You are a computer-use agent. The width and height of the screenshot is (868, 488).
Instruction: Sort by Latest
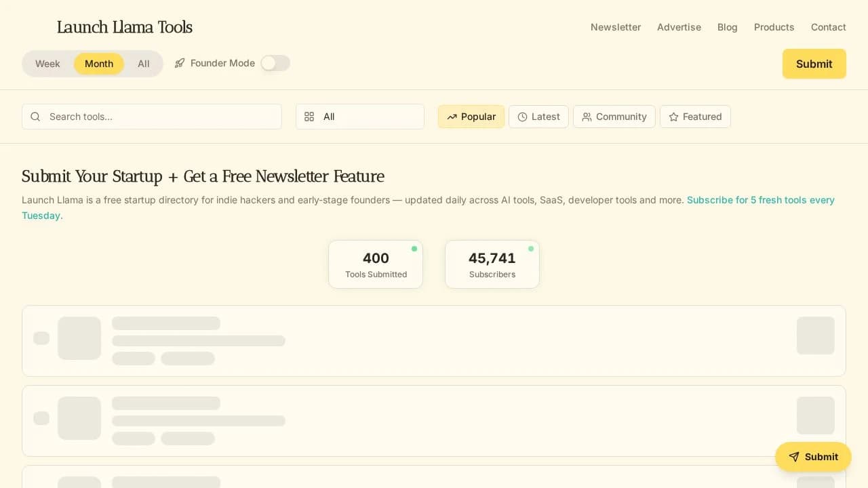[x=538, y=117]
